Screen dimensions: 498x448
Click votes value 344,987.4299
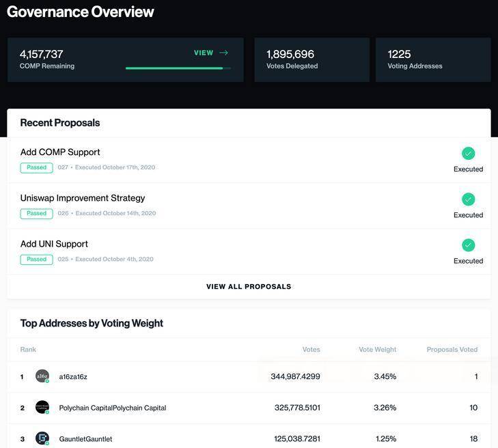pos(295,376)
